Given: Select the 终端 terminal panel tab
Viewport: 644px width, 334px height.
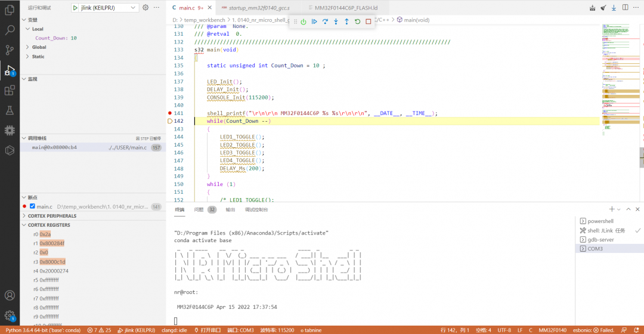Looking at the screenshot, I should coord(180,209).
